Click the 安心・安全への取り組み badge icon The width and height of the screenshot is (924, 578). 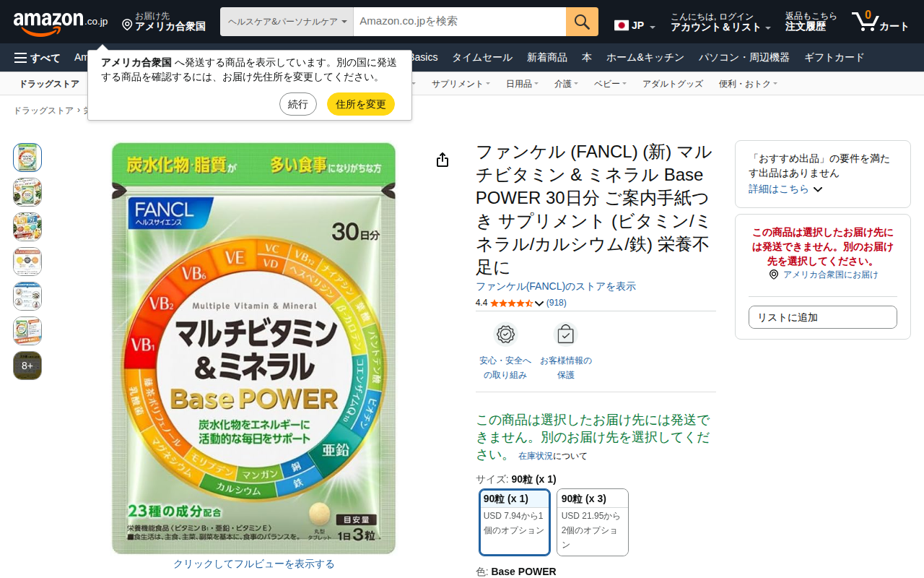click(505, 335)
